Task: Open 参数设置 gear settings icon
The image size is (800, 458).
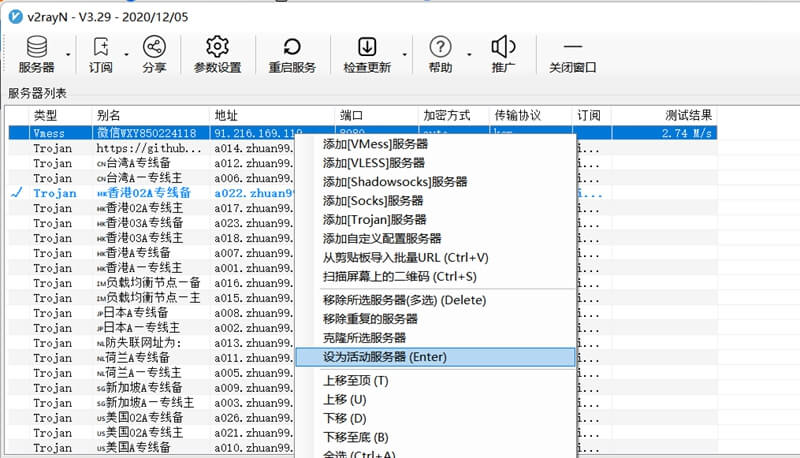Action: [217, 47]
